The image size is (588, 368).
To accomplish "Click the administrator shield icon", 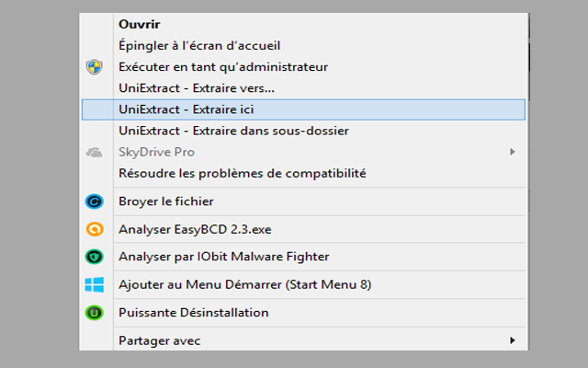I will pyautogui.click(x=93, y=67).
